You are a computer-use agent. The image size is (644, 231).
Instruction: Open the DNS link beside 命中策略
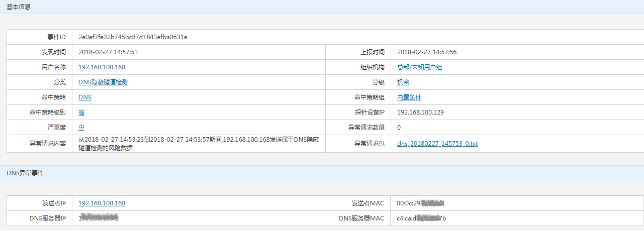[x=85, y=97]
